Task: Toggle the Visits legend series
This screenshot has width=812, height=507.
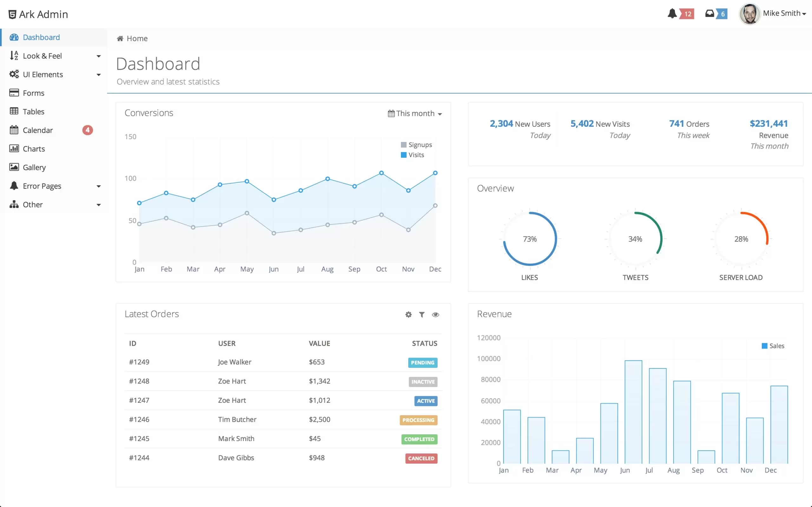Action: [413, 155]
